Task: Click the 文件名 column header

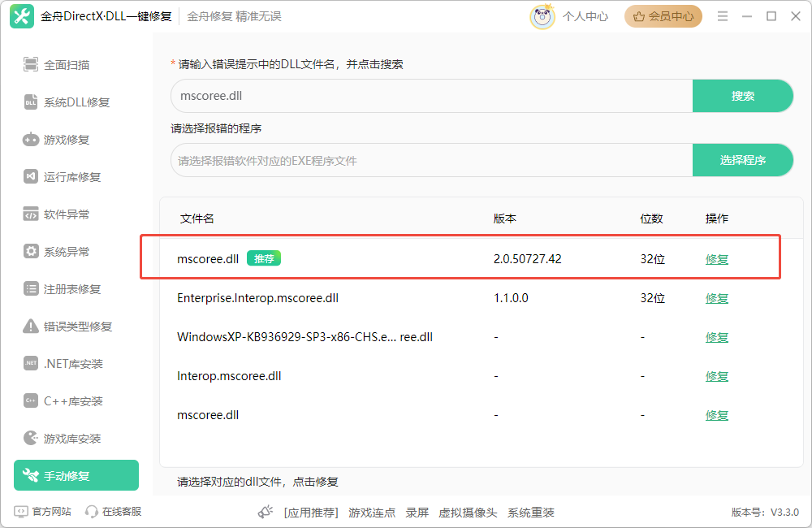Action: (197, 219)
